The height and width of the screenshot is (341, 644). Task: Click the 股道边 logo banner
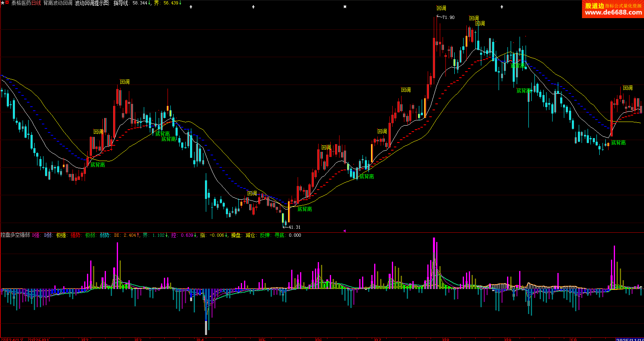[x=594, y=6]
